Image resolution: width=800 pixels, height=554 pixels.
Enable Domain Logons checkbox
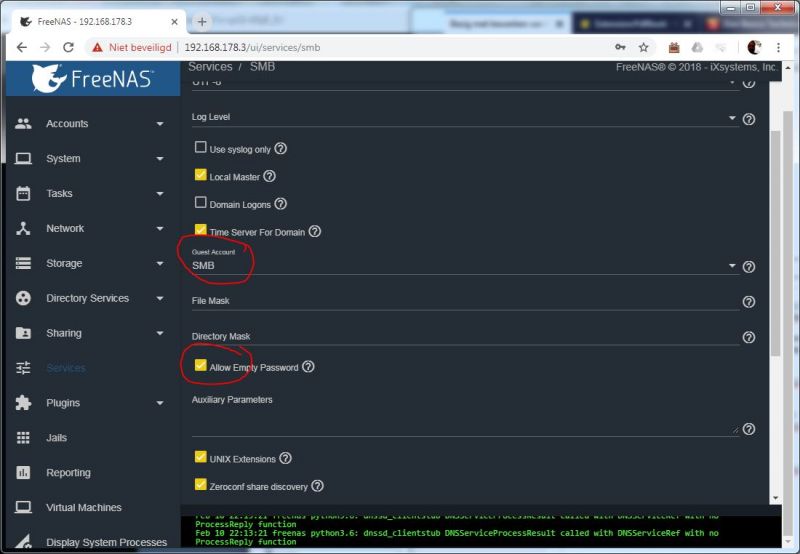pos(201,203)
